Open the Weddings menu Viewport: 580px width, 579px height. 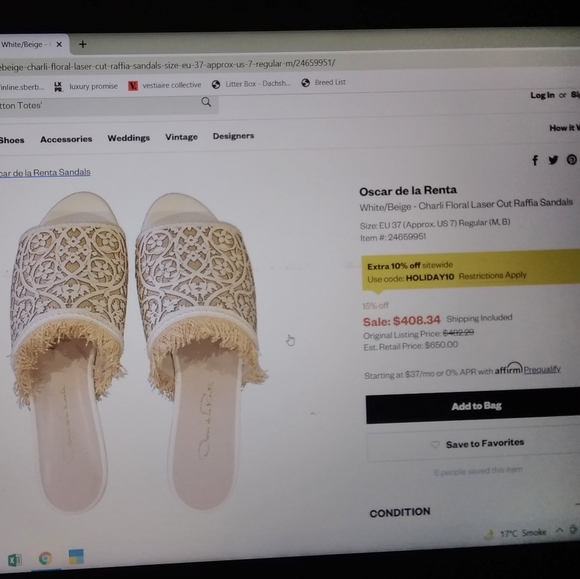(x=129, y=138)
